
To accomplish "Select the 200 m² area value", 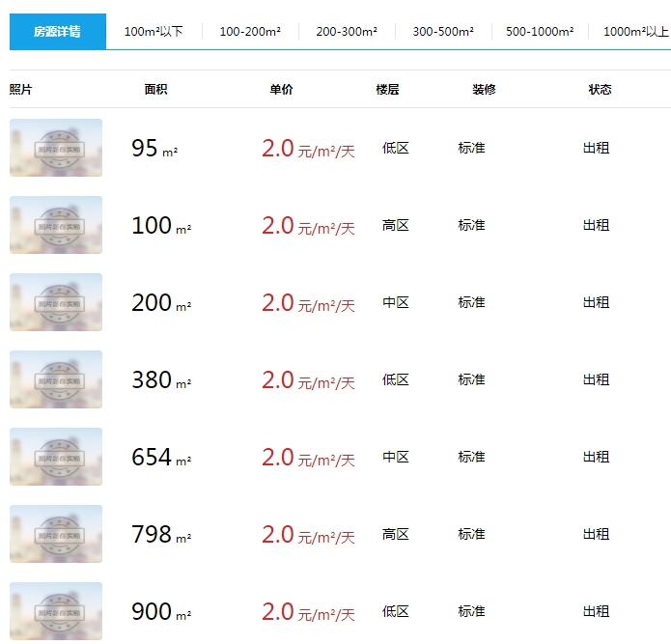I will pyautogui.click(x=161, y=303).
